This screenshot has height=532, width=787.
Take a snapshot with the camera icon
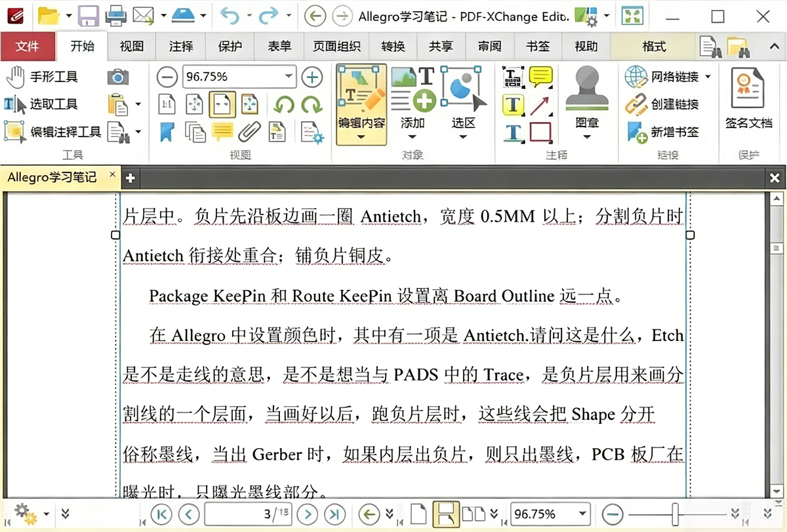click(x=118, y=77)
